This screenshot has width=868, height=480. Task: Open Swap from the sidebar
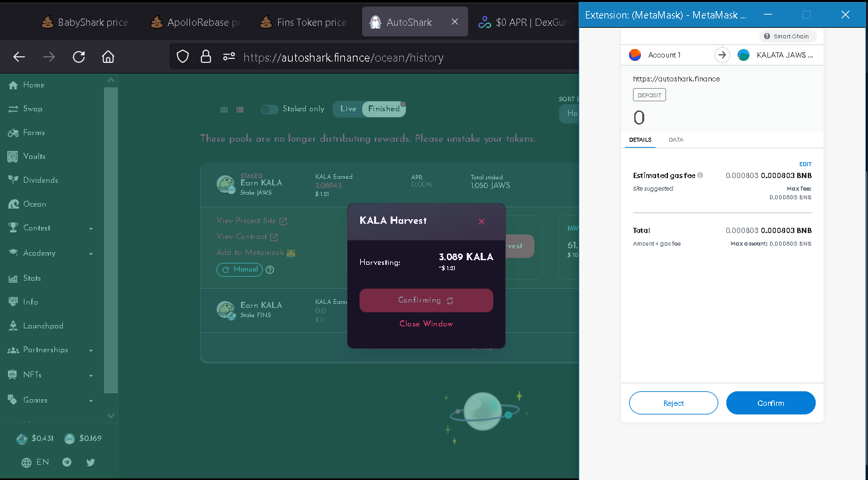[x=25, y=109]
